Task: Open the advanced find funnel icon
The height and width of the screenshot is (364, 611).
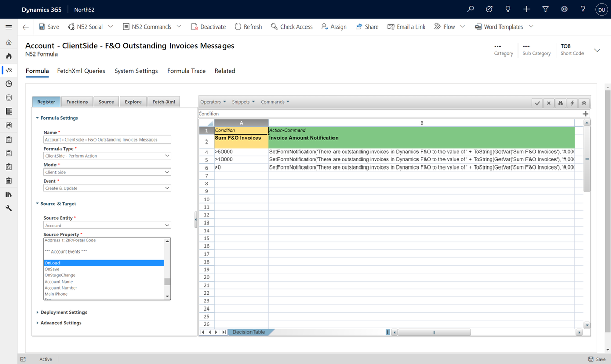Action: [545, 9]
